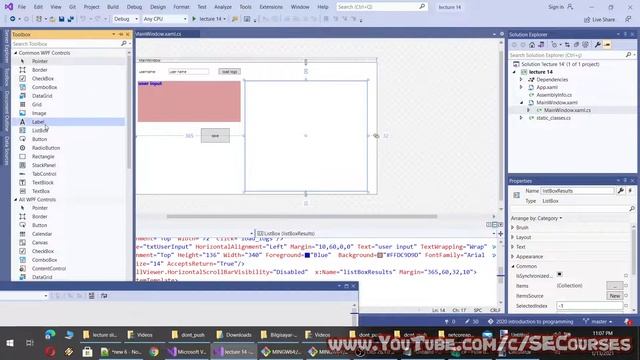Screen dimensions: 640x360
Task: Click the Save file toolbar icon
Action: 62,19
